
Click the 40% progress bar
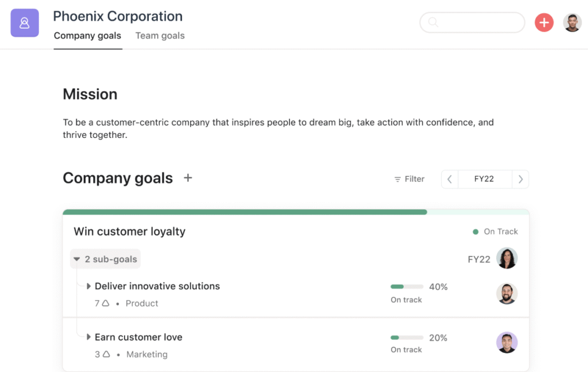[407, 286]
